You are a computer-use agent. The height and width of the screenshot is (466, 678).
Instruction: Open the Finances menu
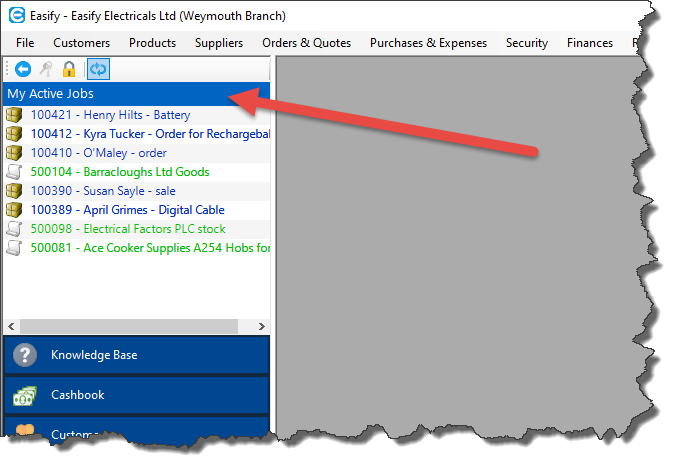point(589,43)
